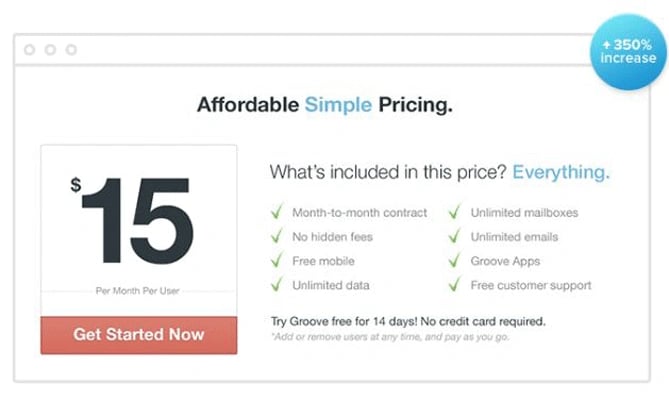
Task: Click the blue 'Everything.' text
Action: click(561, 172)
